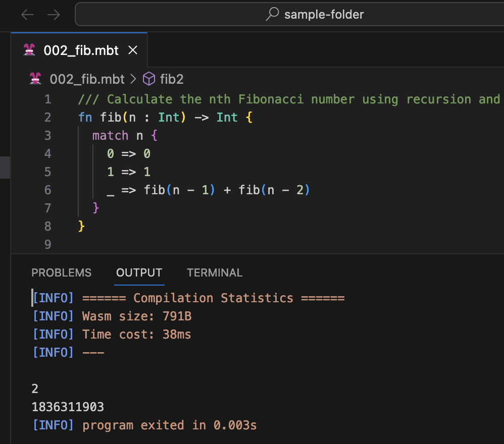This screenshot has width=504, height=444.
Task: Click the Wasm size: 791B output line
Action: point(136,316)
